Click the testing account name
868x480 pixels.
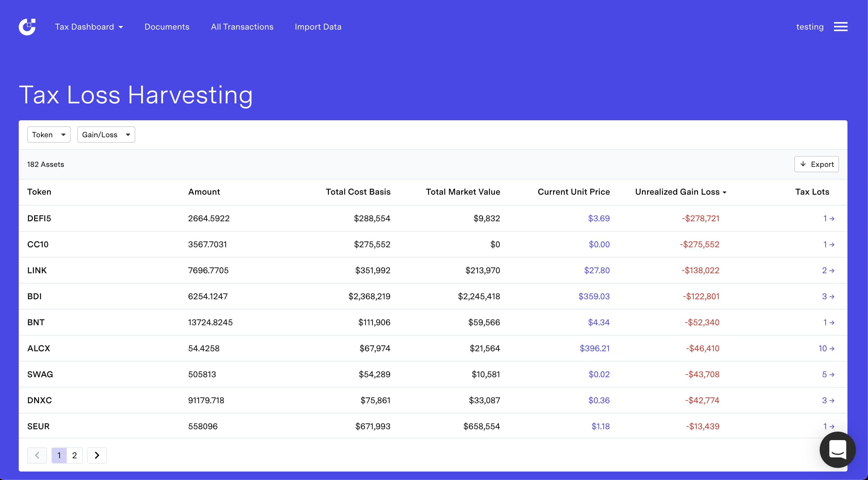tap(810, 27)
